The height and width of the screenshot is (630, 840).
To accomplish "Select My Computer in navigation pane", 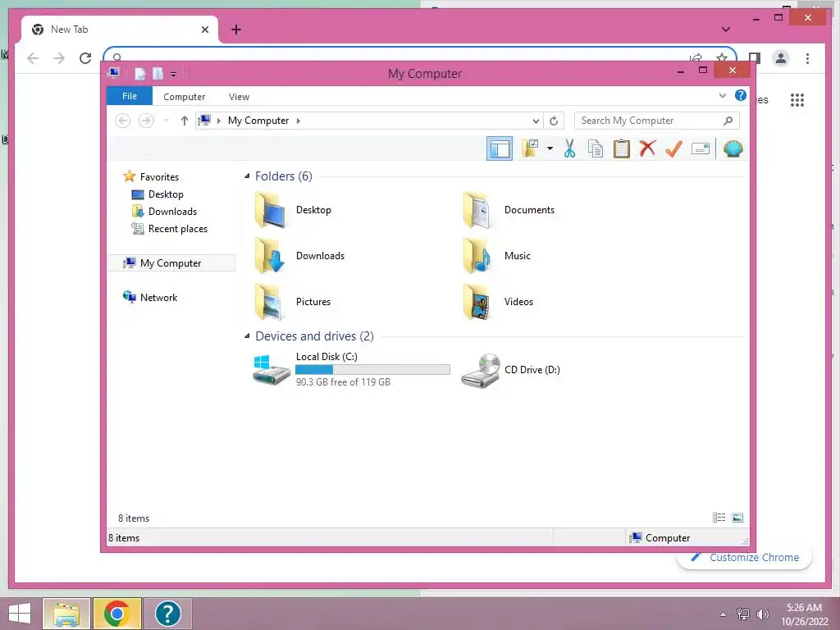I will coord(171,263).
